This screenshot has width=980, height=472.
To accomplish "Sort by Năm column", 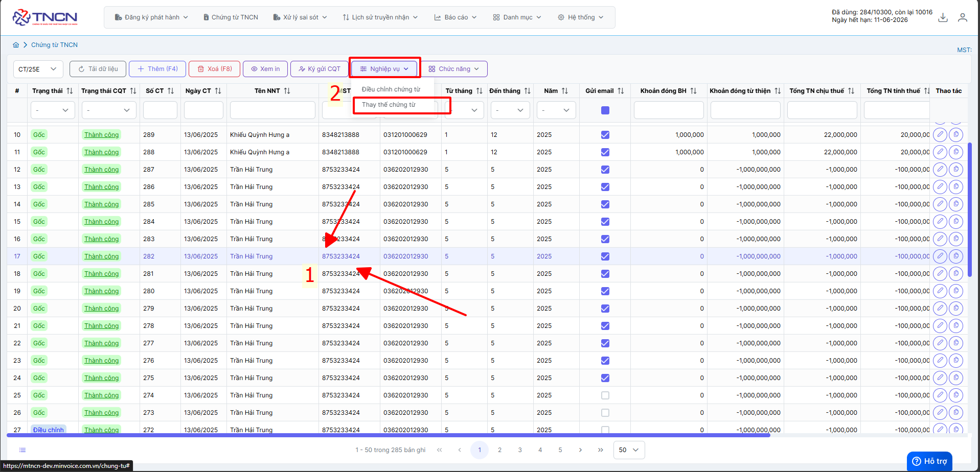I will [x=565, y=91].
